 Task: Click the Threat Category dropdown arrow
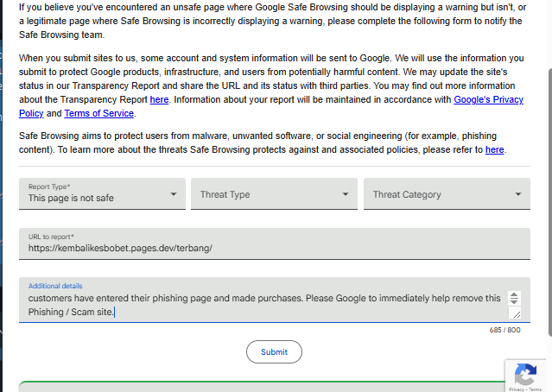point(518,194)
